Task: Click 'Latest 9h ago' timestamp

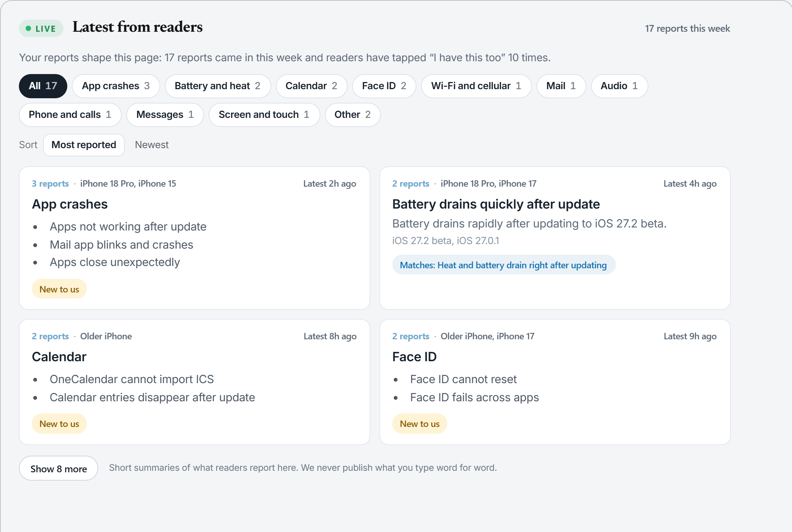Action: tap(690, 336)
